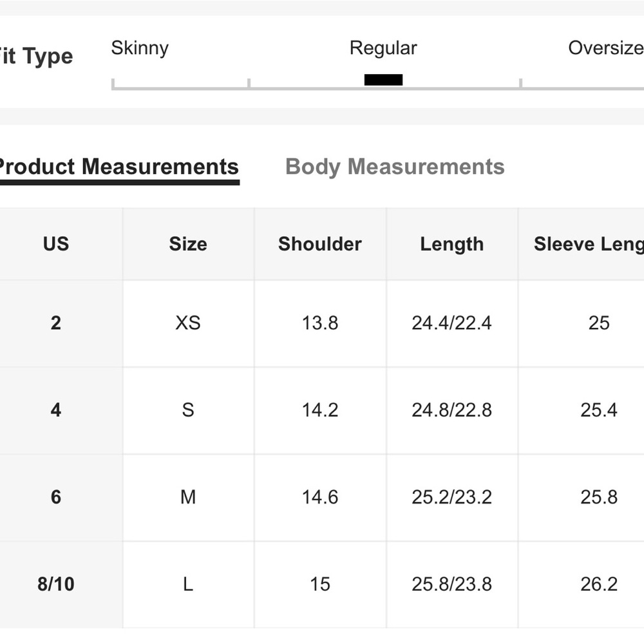Click the Oversized fit label
This screenshot has height=644, width=644.
click(x=606, y=48)
